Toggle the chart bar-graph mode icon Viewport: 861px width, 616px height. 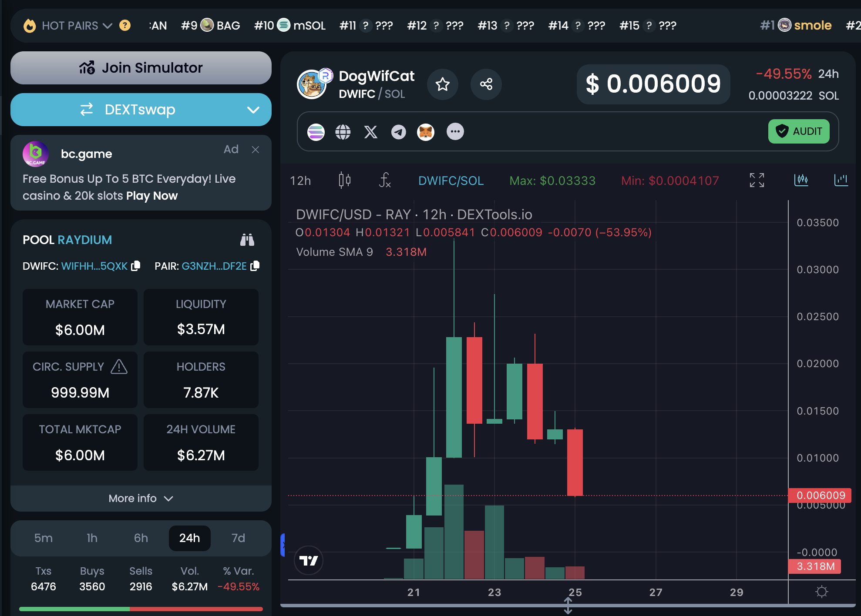click(841, 180)
